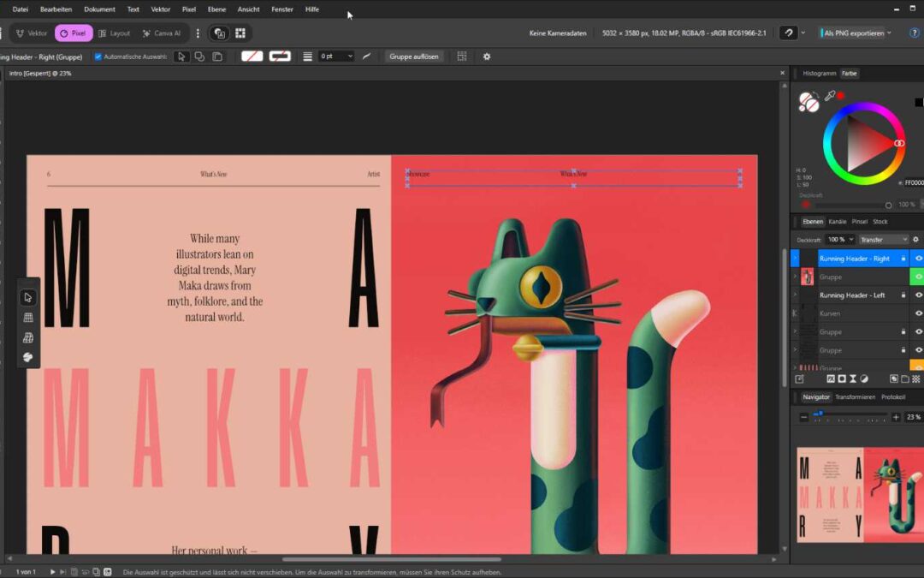
Task: Click the fill/stroke color selector circles
Action: (808, 102)
